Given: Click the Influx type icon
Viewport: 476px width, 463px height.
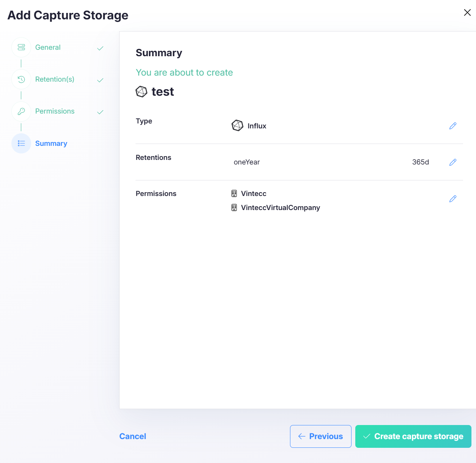Looking at the screenshot, I should click(238, 125).
